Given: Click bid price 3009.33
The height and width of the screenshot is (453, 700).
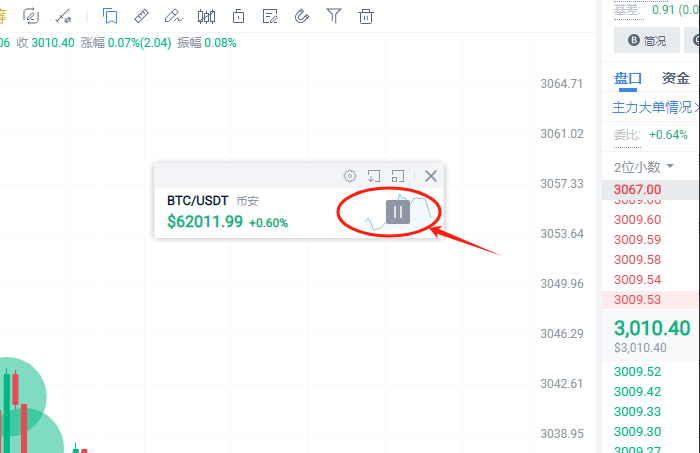Looking at the screenshot, I should (638, 411).
